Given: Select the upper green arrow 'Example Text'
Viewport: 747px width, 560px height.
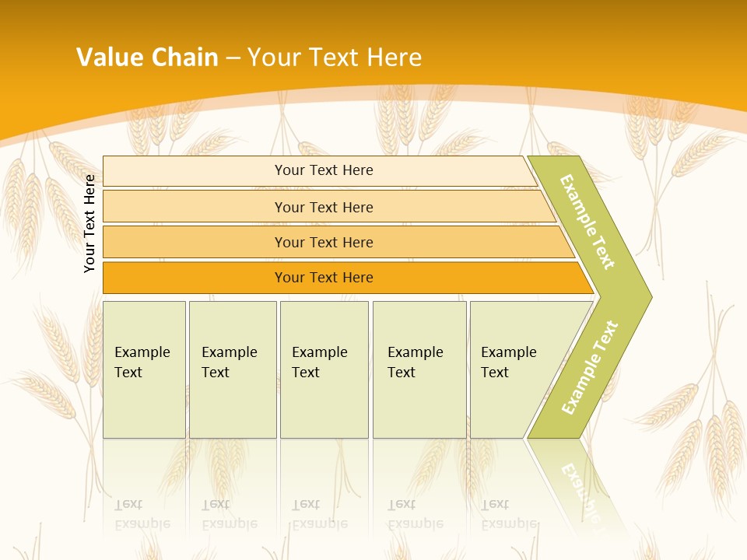Looking at the screenshot, I should coord(587,222).
